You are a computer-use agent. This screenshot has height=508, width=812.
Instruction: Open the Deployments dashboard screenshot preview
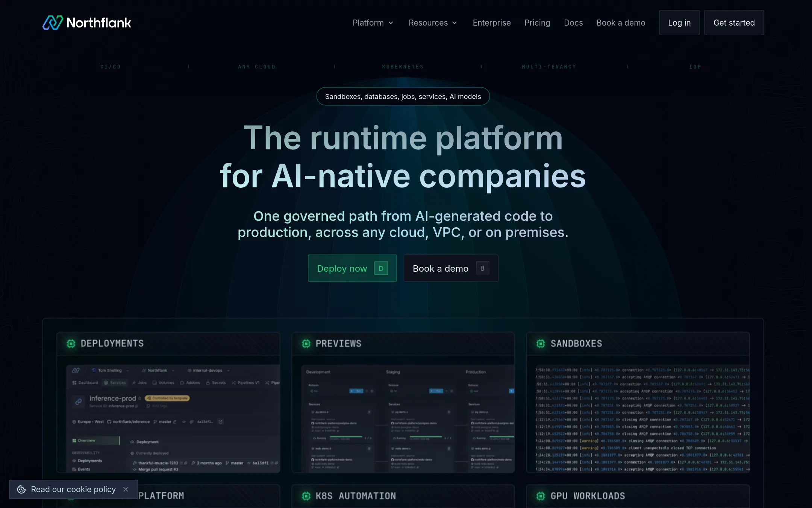coord(173,418)
